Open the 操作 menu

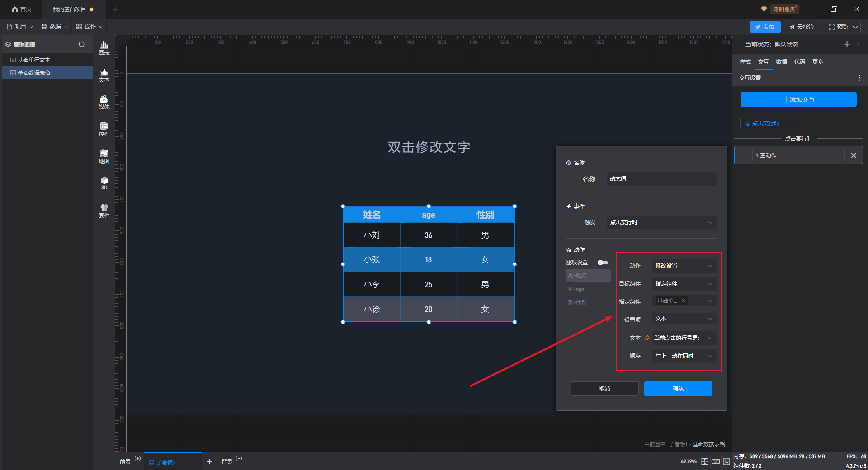point(90,27)
